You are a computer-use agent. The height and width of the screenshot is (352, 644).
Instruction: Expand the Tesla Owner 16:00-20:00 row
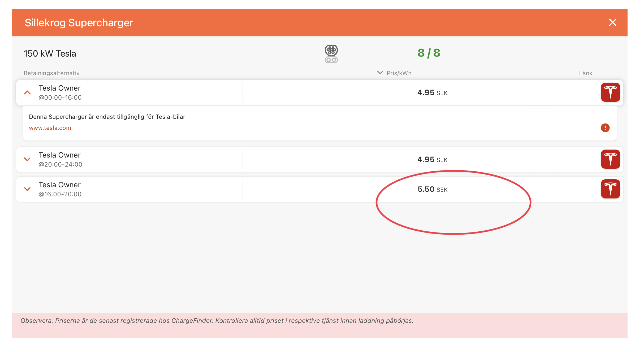click(x=27, y=189)
